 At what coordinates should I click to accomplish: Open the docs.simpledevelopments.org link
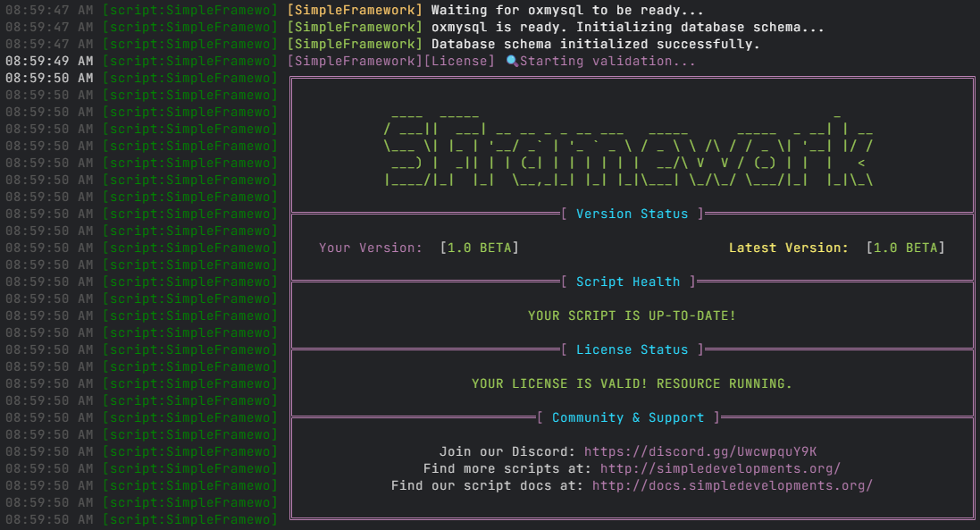(732, 485)
